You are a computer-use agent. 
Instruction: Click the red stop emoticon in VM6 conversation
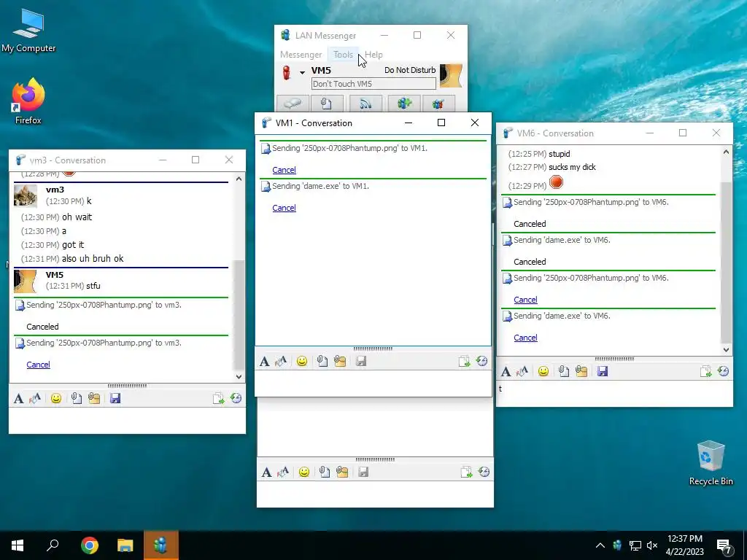556,182
